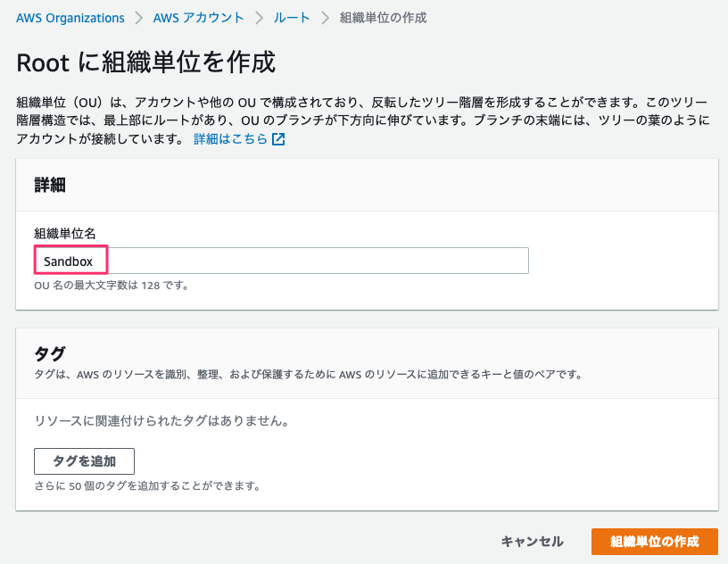The width and height of the screenshot is (728, 564).
Task: Click the external link icon beside 詳細はこちら
Action: (278, 139)
